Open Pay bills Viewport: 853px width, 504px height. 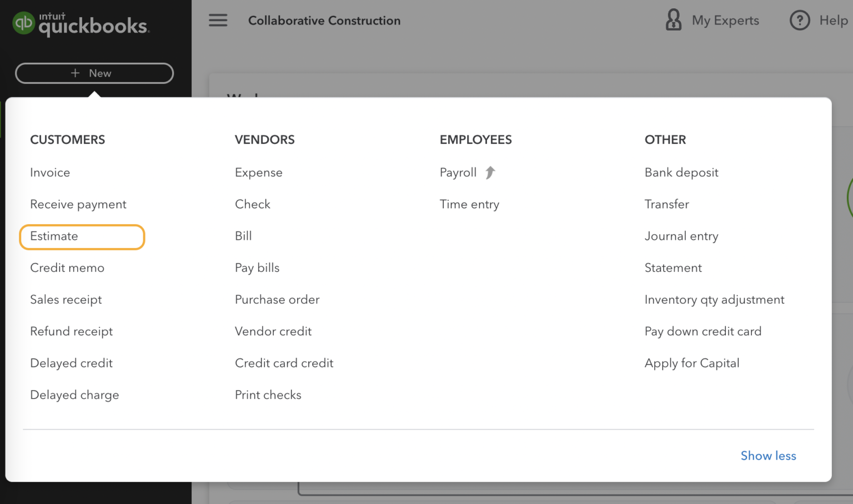click(x=257, y=268)
